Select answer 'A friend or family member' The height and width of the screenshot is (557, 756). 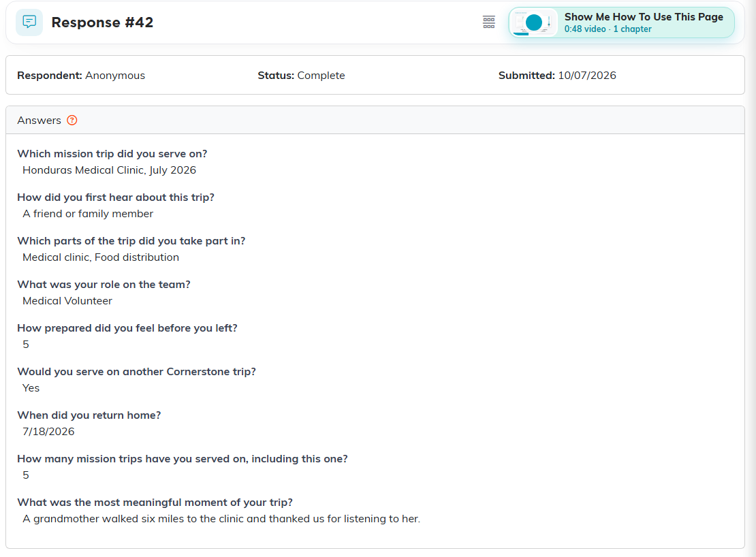88,213
